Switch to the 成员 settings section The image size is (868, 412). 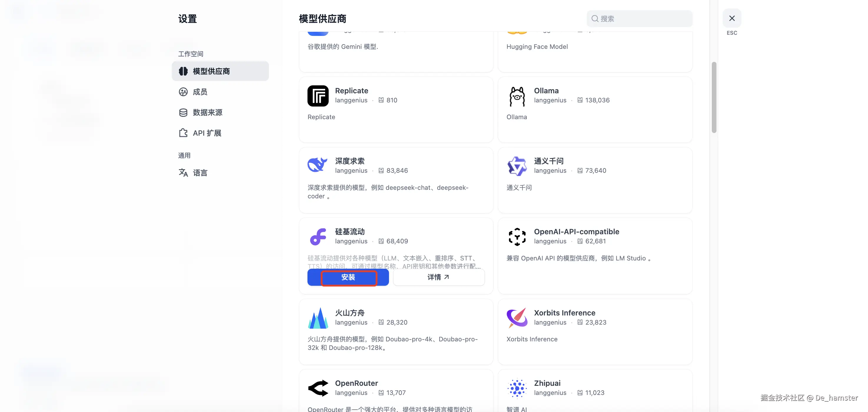click(200, 92)
